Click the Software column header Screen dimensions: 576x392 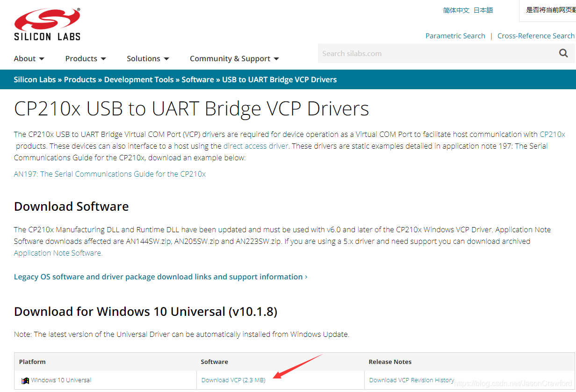(x=215, y=362)
